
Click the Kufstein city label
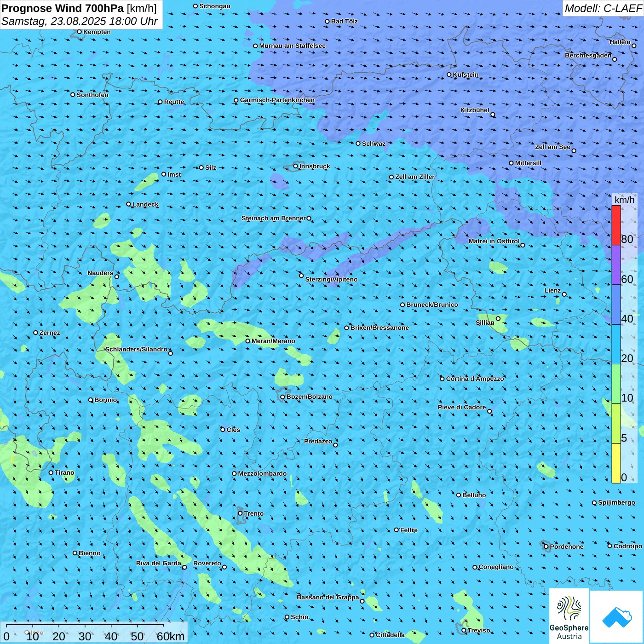click(x=466, y=75)
